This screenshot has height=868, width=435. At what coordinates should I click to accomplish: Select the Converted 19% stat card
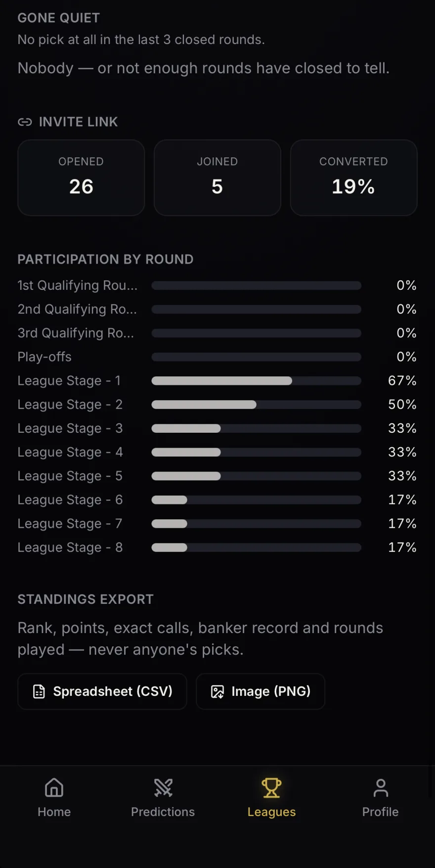(353, 178)
